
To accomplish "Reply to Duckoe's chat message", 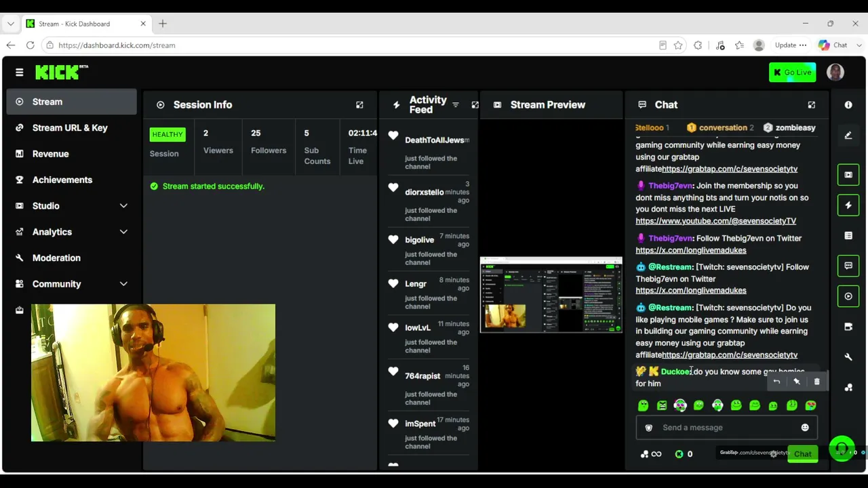I will click(776, 382).
